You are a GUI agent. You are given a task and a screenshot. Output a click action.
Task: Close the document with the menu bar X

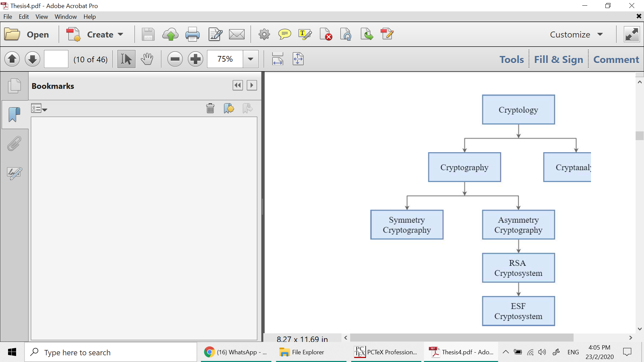(x=639, y=16)
